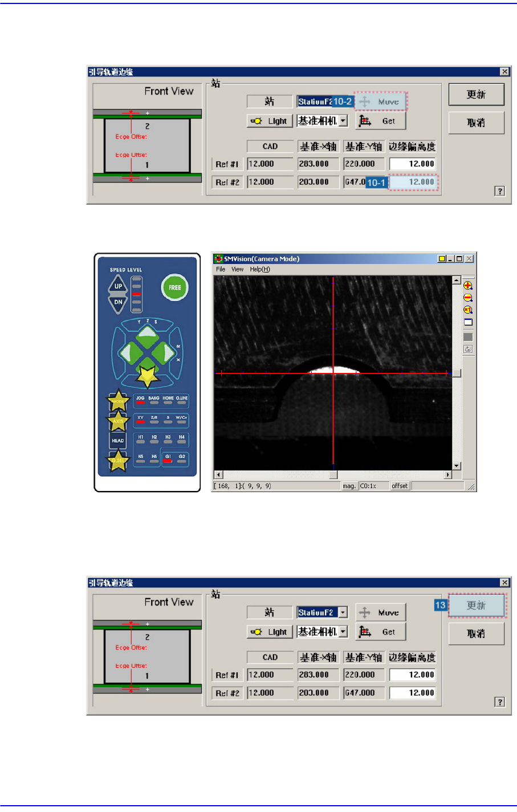Click the SMVision horizontal scrollbar thumb
Viewport: 517px width, 812px height.
click(333, 474)
